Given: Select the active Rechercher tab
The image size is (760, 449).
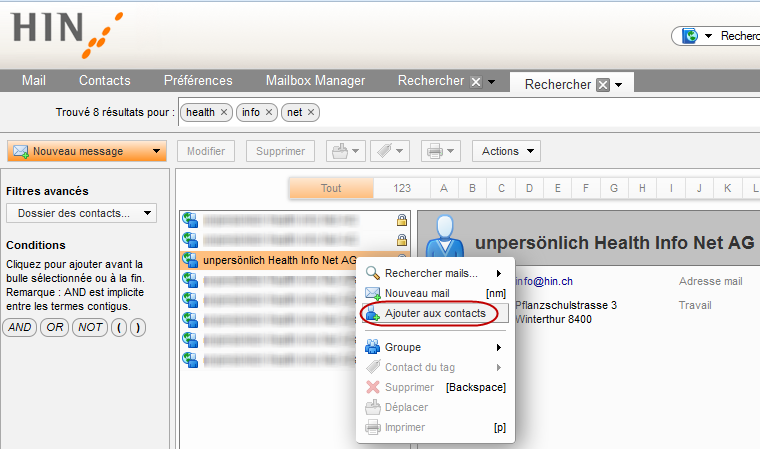Looking at the screenshot, I should click(x=558, y=84).
